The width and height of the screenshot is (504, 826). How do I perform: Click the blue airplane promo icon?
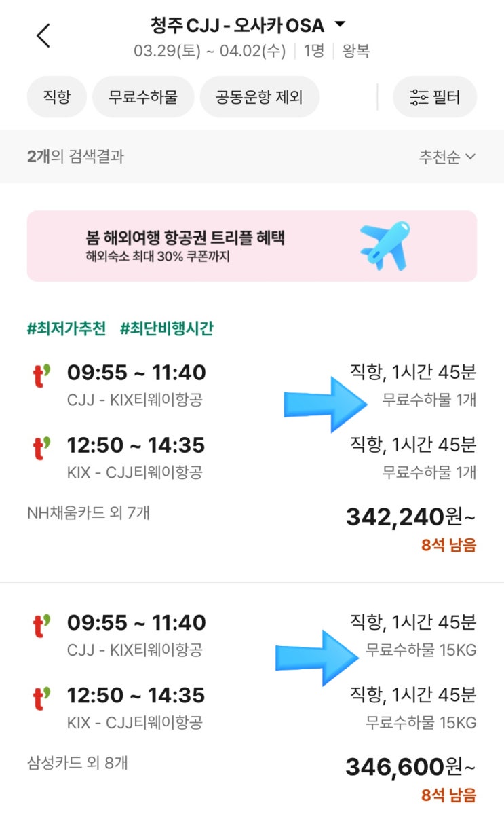point(386,245)
